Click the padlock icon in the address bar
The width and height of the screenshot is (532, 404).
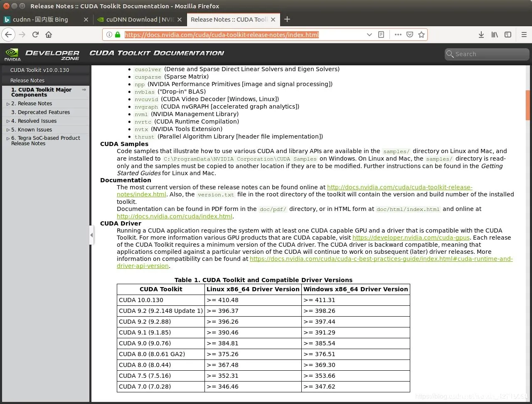tap(118, 35)
